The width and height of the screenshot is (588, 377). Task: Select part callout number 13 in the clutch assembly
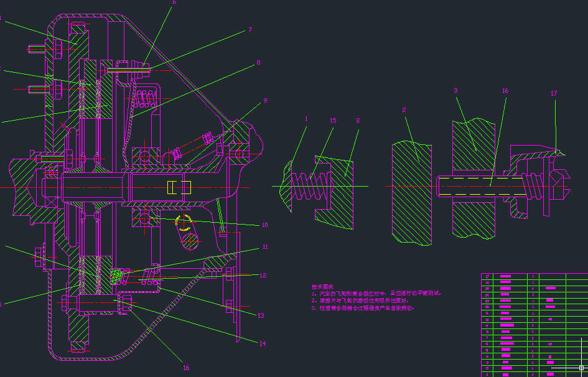click(261, 315)
